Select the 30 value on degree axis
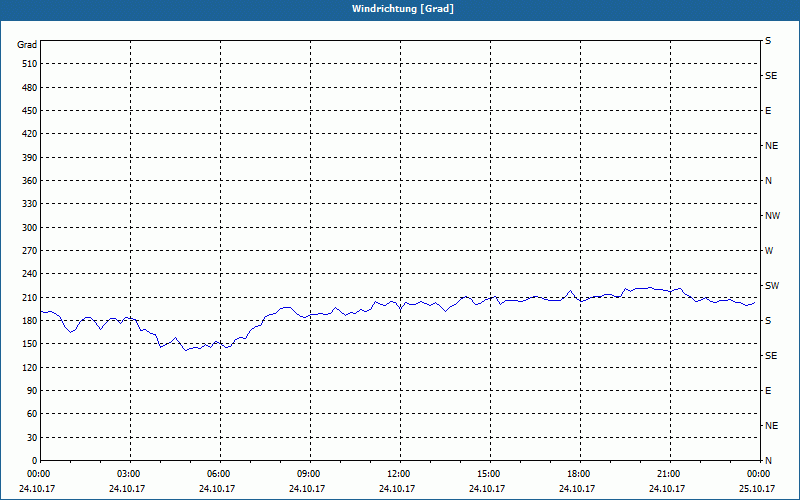Screen dimensions: 800x500 32,438
